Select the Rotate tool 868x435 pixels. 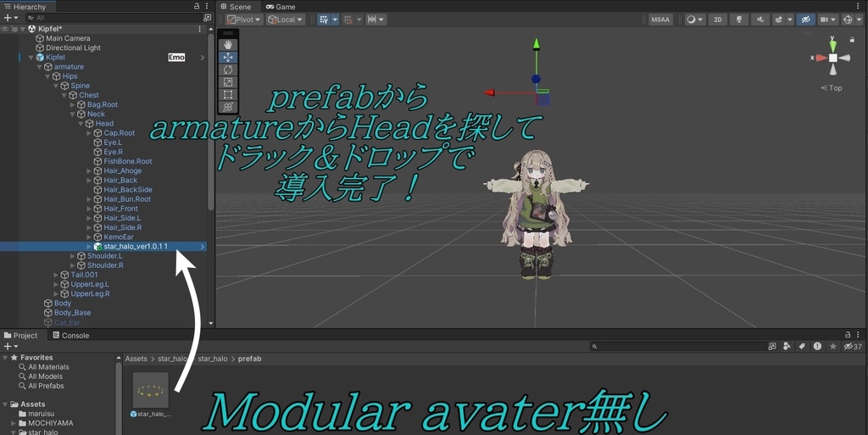tap(228, 70)
